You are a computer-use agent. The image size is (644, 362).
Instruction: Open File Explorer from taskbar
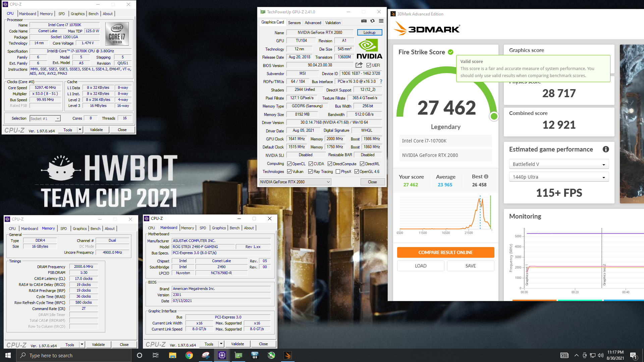pyautogui.click(x=172, y=355)
